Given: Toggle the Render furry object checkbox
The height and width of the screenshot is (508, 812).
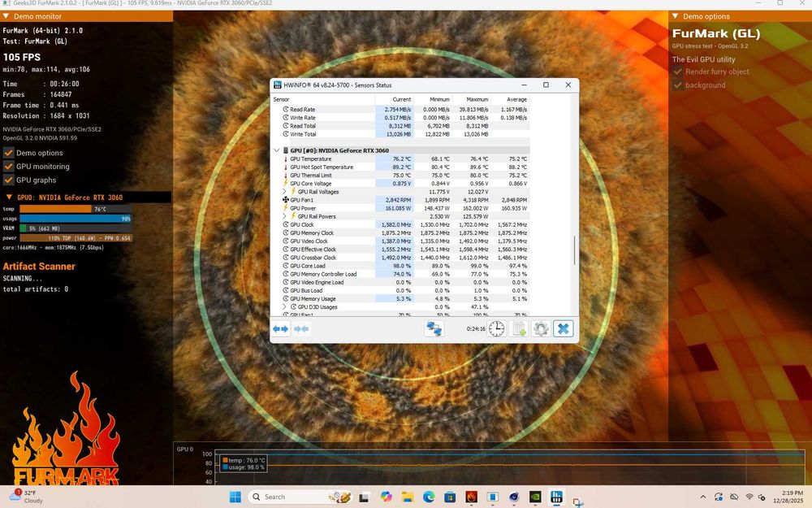Looking at the screenshot, I should (677, 72).
